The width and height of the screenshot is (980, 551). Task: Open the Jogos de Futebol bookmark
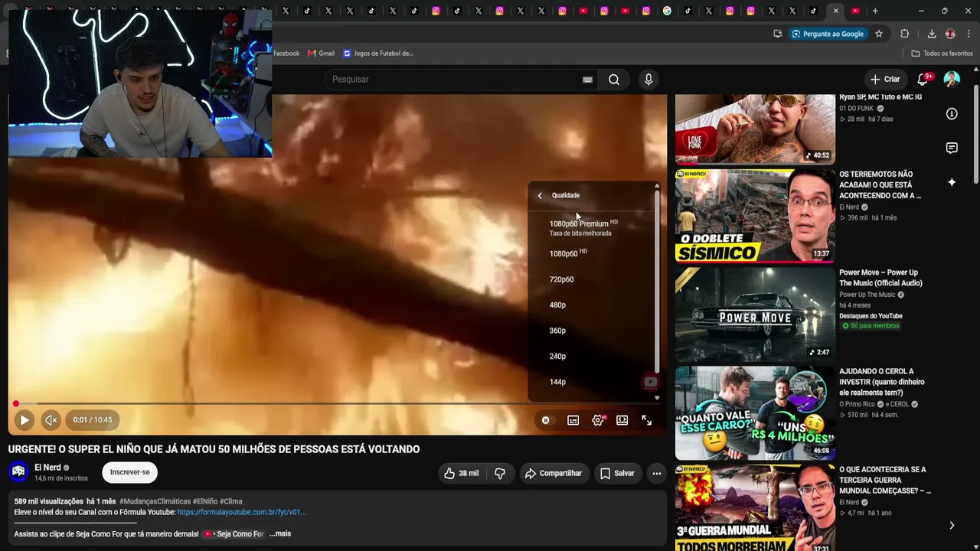click(x=378, y=54)
